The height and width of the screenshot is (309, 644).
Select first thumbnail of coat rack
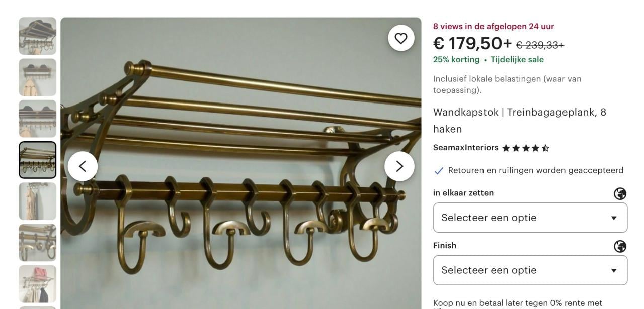tap(38, 36)
